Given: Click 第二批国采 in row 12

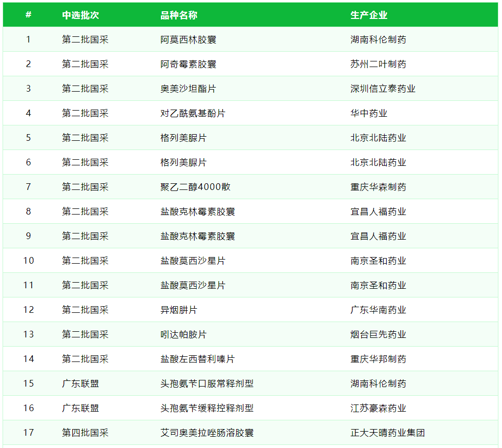Looking at the screenshot, I should (x=85, y=310).
